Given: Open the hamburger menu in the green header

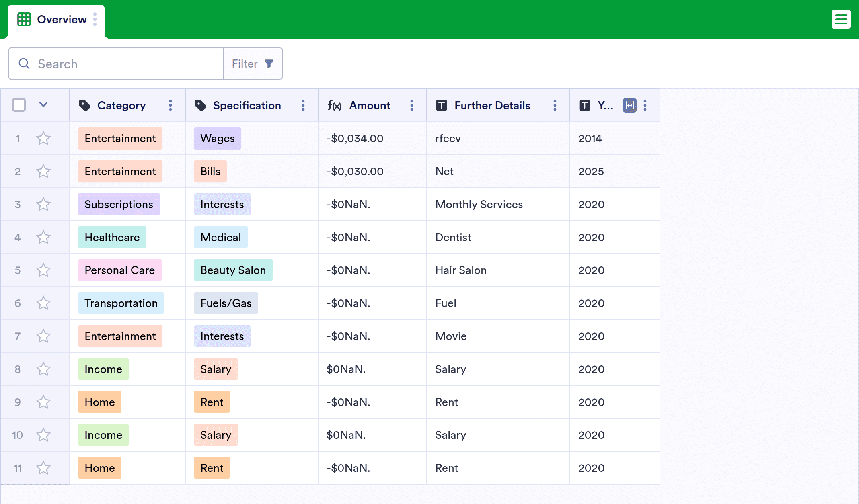Looking at the screenshot, I should 841,19.
